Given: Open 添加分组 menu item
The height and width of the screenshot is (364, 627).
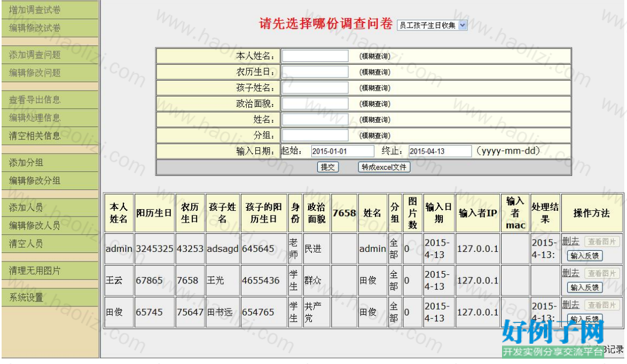Looking at the screenshot, I should (50, 163).
